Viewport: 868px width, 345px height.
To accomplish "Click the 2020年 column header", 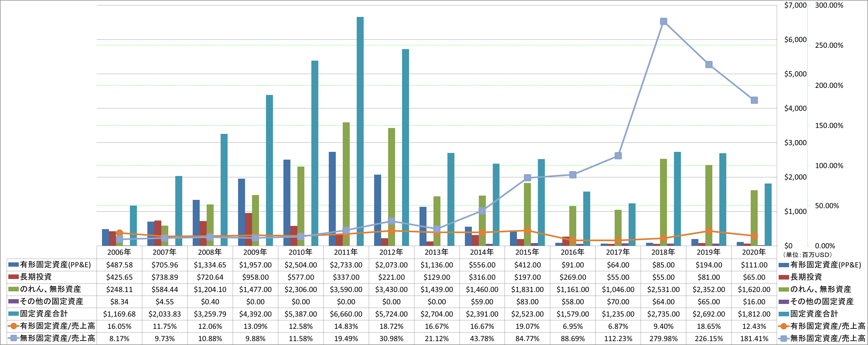I will click(754, 252).
